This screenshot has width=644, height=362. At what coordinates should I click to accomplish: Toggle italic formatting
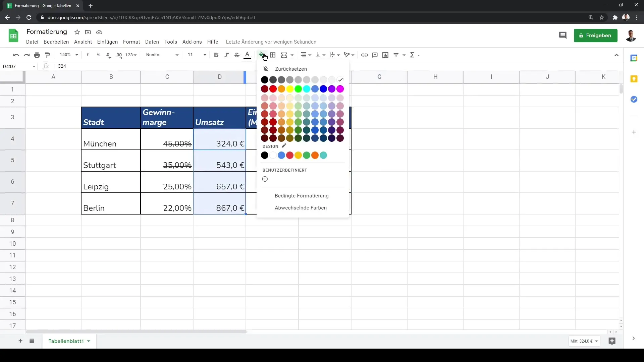pyautogui.click(x=226, y=55)
